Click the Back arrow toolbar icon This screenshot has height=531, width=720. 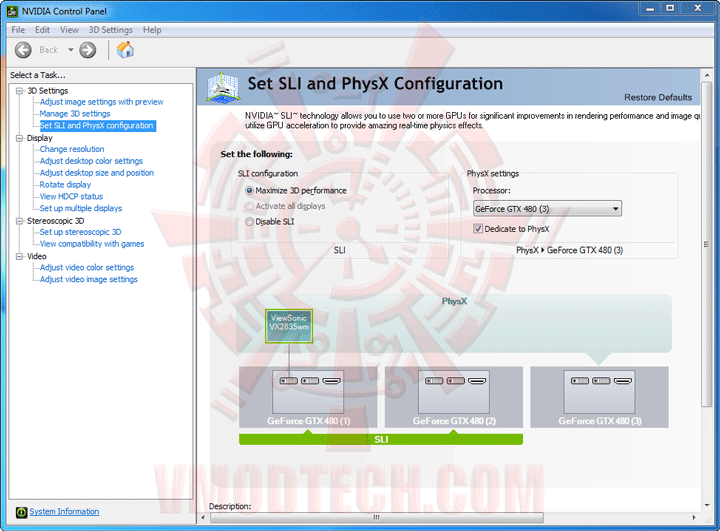pos(23,50)
